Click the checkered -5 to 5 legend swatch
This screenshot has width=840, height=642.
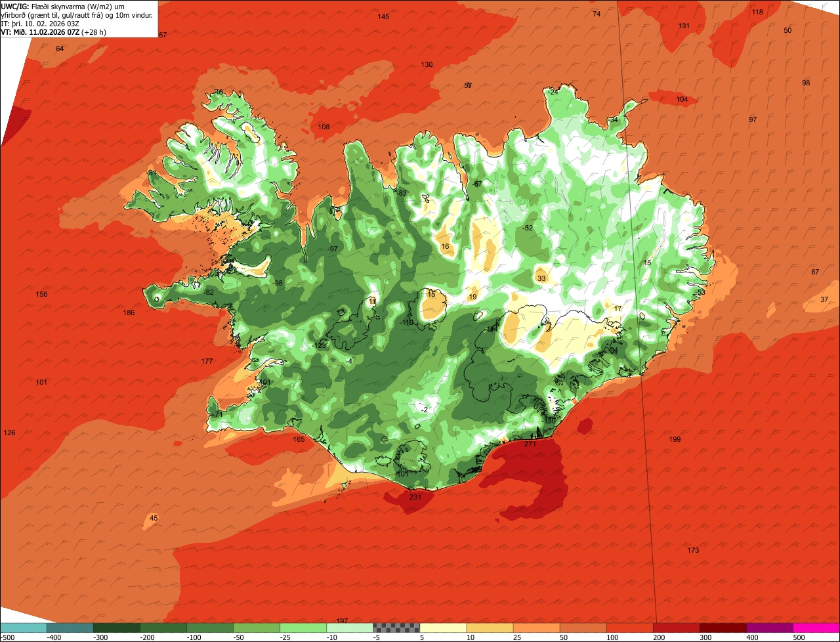coord(396,628)
